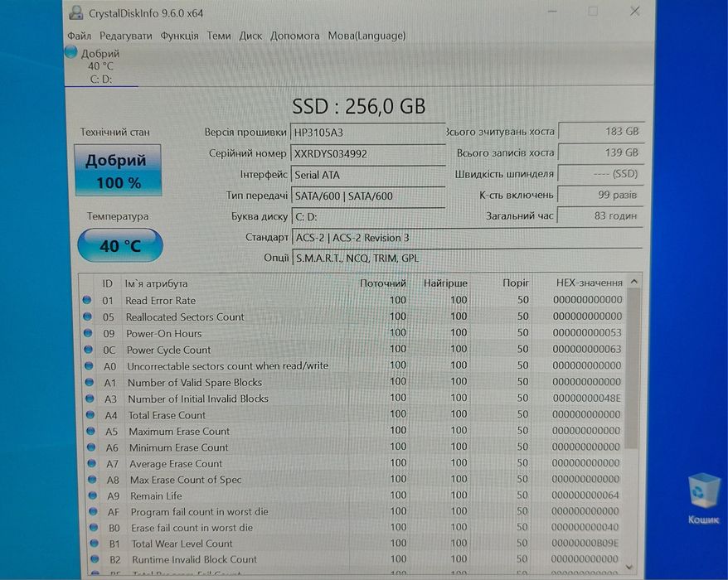
Task: Click the status dot for Program fail count
Action: (x=93, y=511)
